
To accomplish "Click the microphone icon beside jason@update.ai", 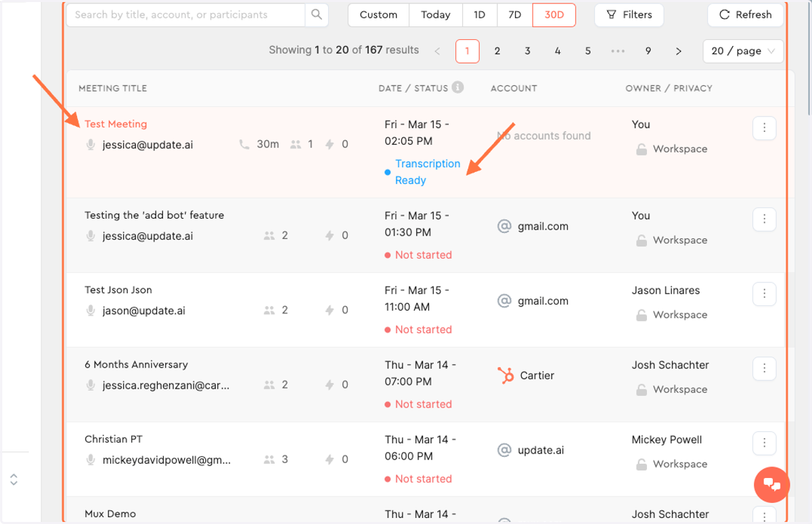I will [91, 311].
